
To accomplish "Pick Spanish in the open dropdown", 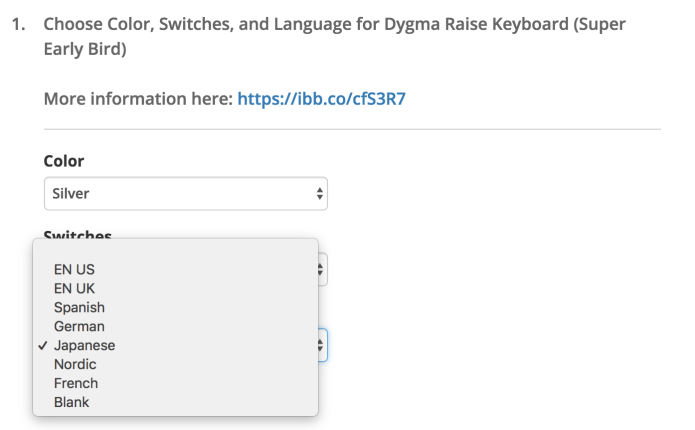I will point(79,307).
